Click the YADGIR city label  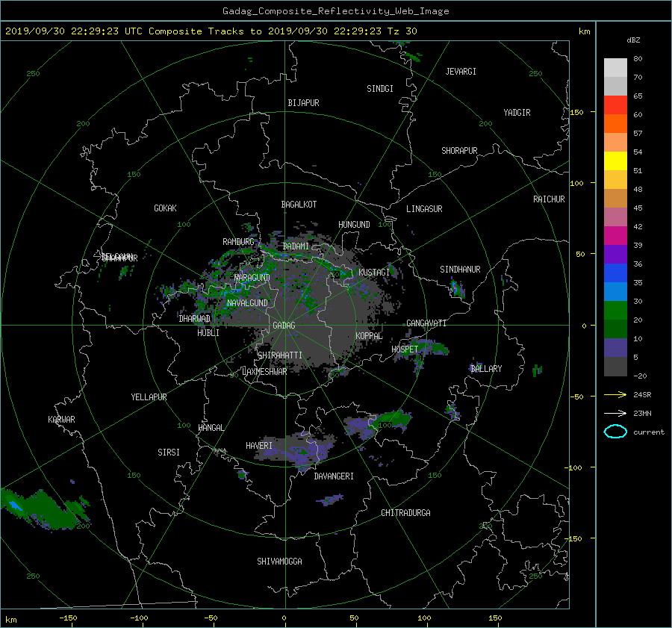[517, 112]
